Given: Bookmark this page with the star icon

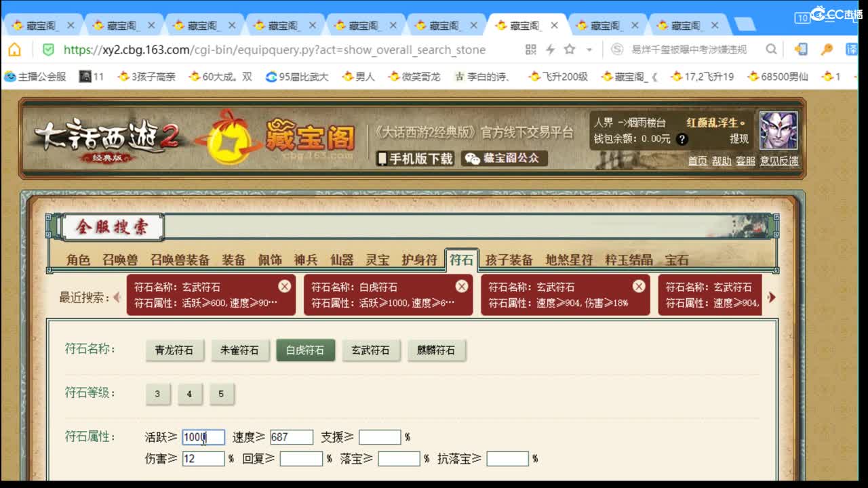Looking at the screenshot, I should 570,49.
